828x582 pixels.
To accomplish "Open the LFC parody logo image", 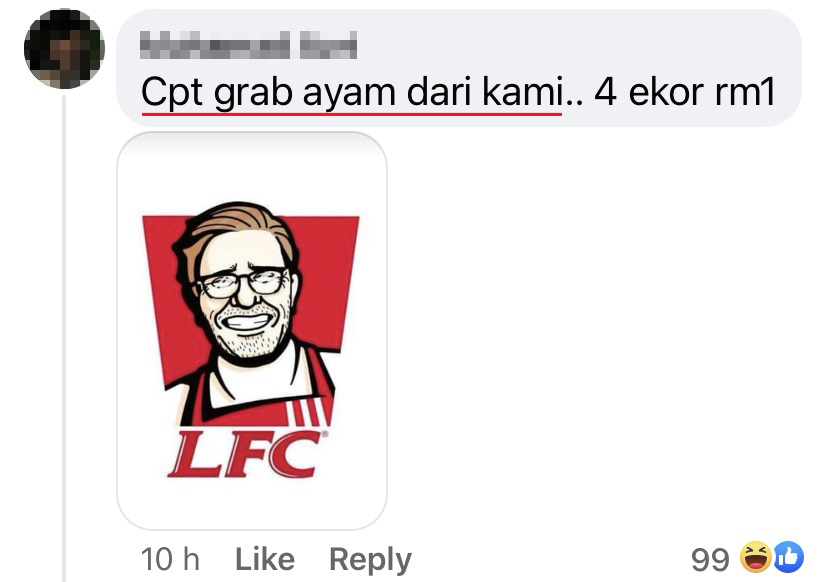I will [x=252, y=331].
